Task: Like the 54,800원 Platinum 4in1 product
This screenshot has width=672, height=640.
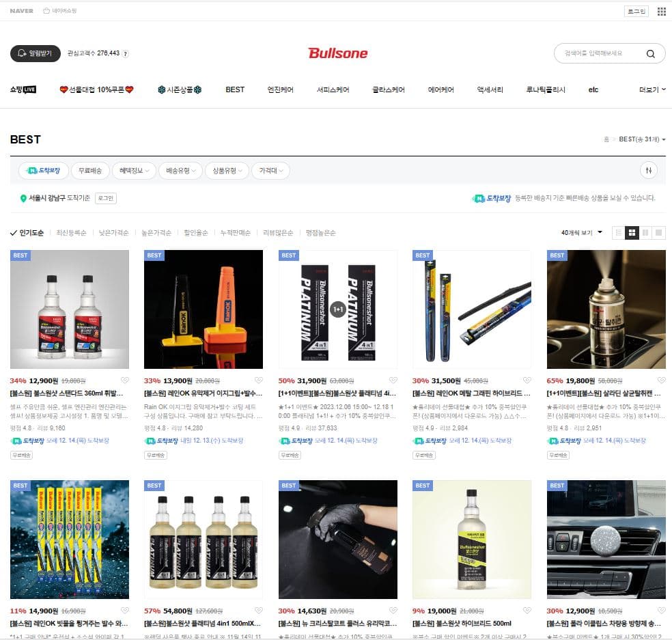Action: click(258, 611)
